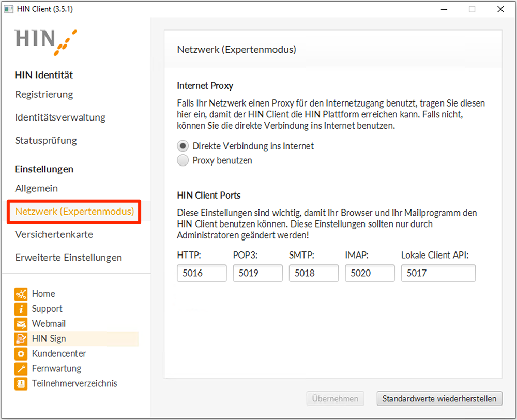517x420 pixels.
Task: Open the Registrierung page
Action: pyautogui.click(x=44, y=94)
